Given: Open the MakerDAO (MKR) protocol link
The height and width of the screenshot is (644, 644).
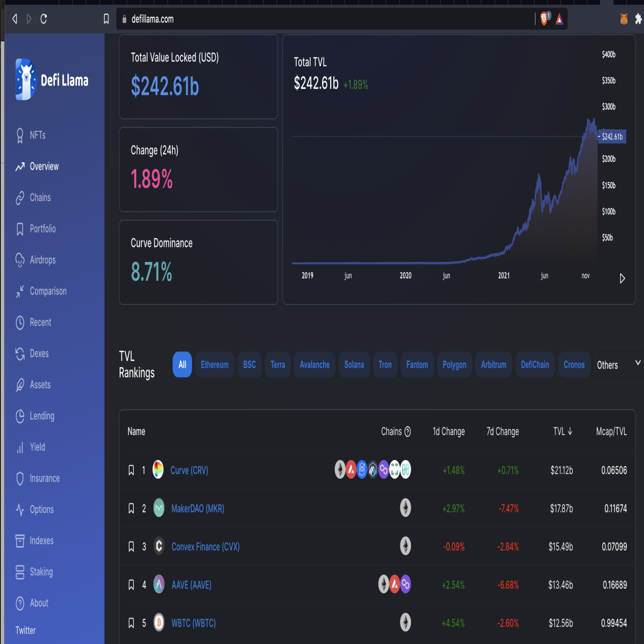Looking at the screenshot, I should [x=197, y=508].
